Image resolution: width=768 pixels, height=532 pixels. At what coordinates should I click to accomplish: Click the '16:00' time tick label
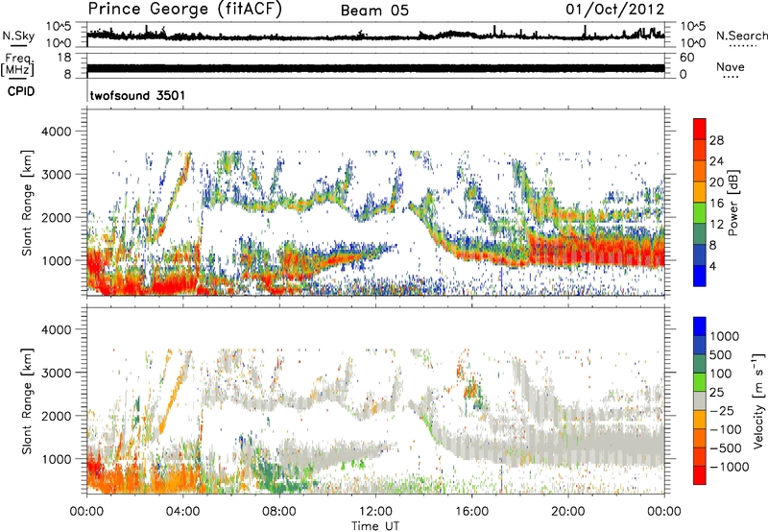pyautogui.click(x=471, y=512)
